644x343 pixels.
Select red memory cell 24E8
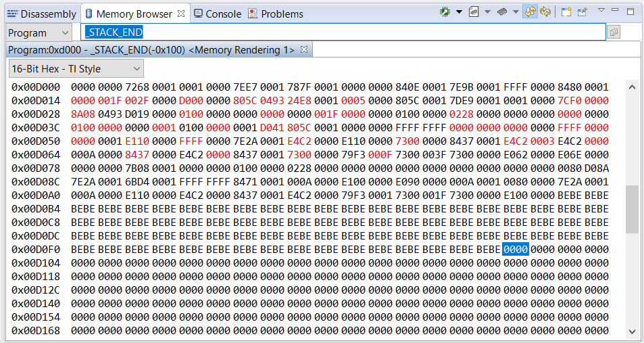299,101
